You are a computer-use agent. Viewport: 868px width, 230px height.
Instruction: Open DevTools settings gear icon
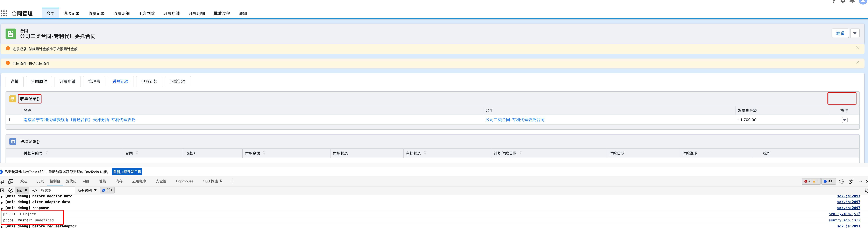(x=842, y=181)
